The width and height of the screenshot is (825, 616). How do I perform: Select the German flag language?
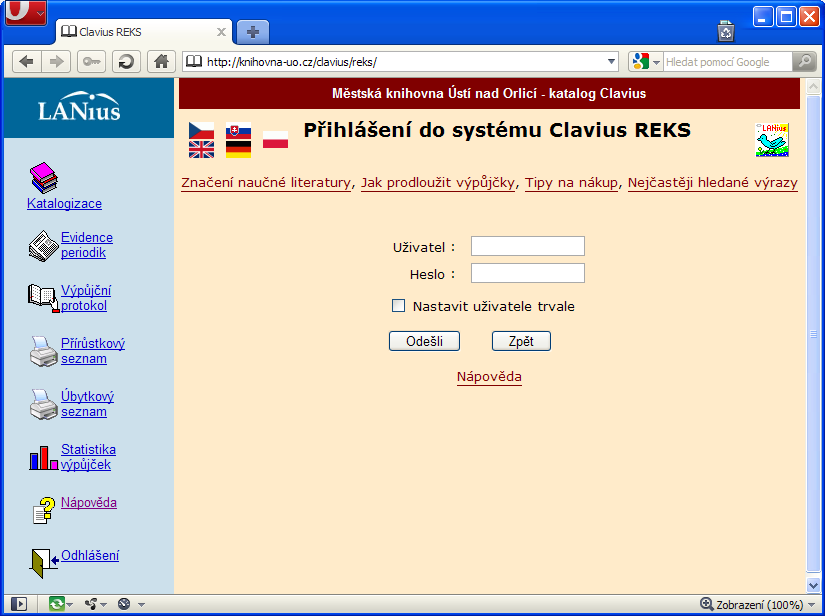point(238,149)
